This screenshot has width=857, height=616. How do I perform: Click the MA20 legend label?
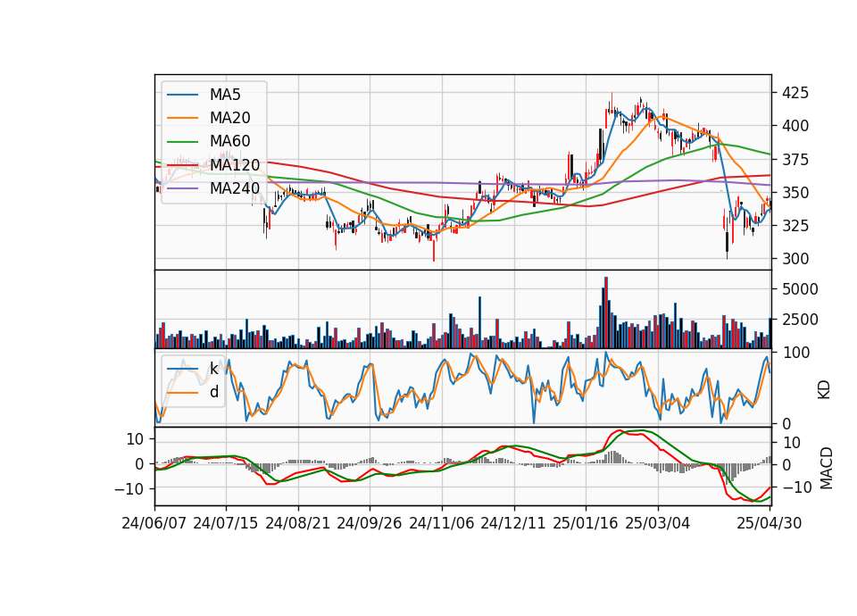click(229, 118)
